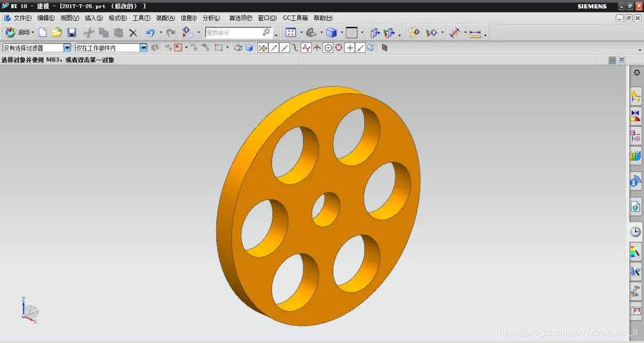Click the replay/command icon beside redo
This screenshot has width=644, height=343.
click(x=187, y=32)
